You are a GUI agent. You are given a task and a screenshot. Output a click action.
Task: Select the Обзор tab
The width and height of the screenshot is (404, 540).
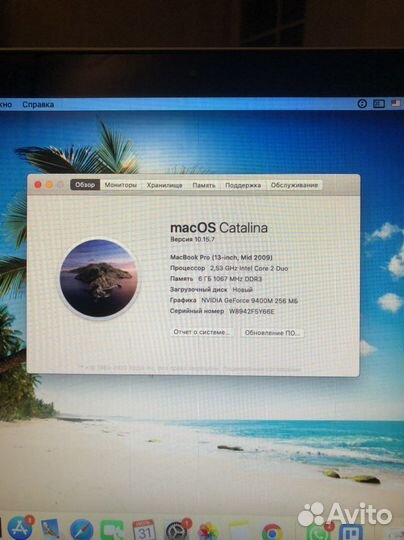[85, 185]
